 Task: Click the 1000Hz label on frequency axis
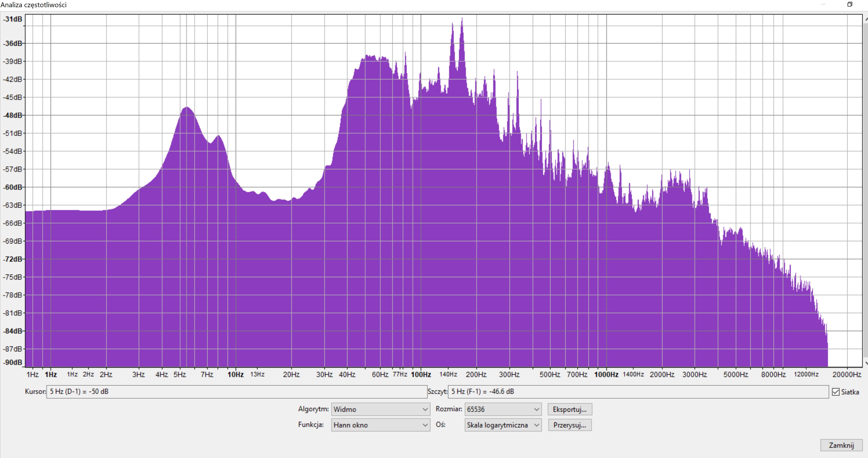click(x=606, y=375)
